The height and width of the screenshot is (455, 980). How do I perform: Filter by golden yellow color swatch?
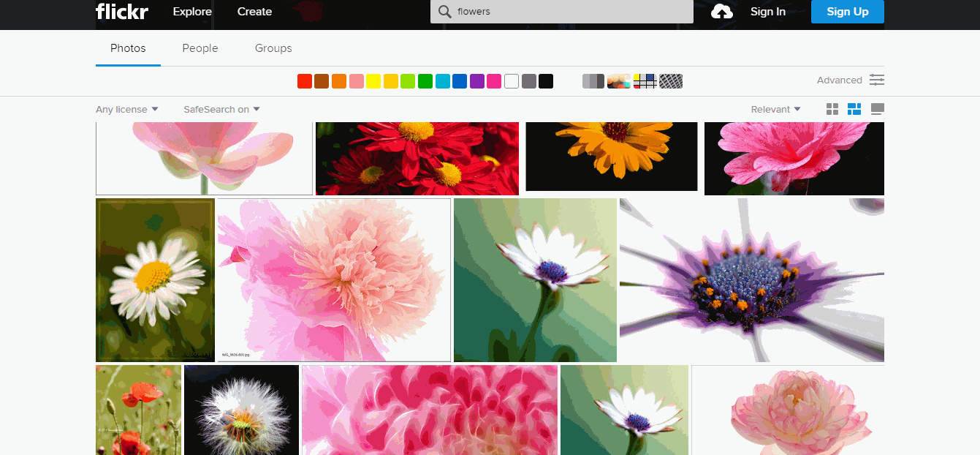(391, 81)
